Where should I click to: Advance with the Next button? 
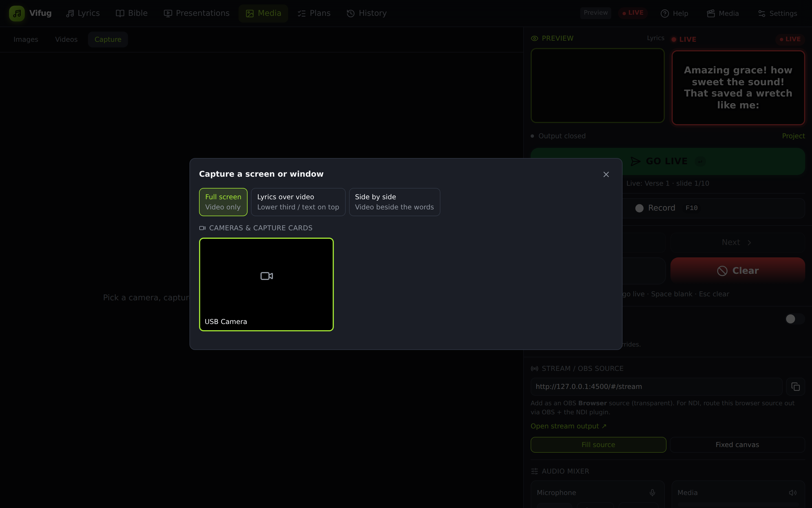pyautogui.click(x=738, y=242)
